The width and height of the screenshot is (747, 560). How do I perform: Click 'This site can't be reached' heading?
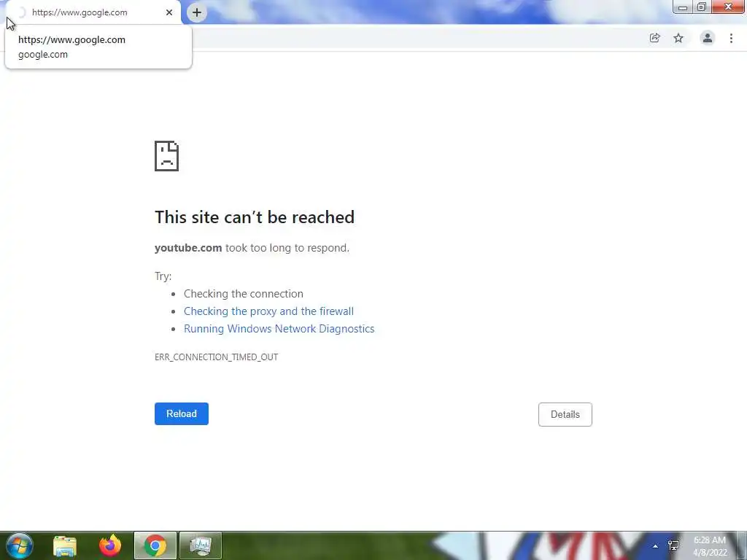pyautogui.click(x=255, y=217)
